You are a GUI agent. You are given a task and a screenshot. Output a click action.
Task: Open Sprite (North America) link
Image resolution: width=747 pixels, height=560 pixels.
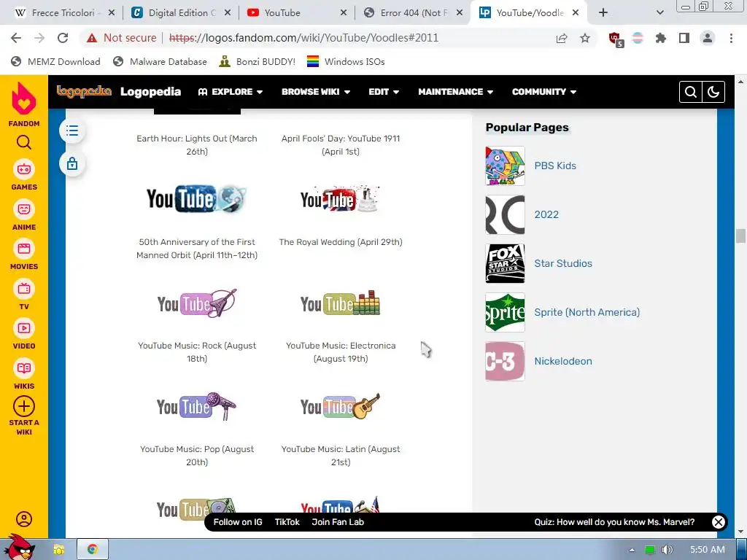click(x=587, y=312)
